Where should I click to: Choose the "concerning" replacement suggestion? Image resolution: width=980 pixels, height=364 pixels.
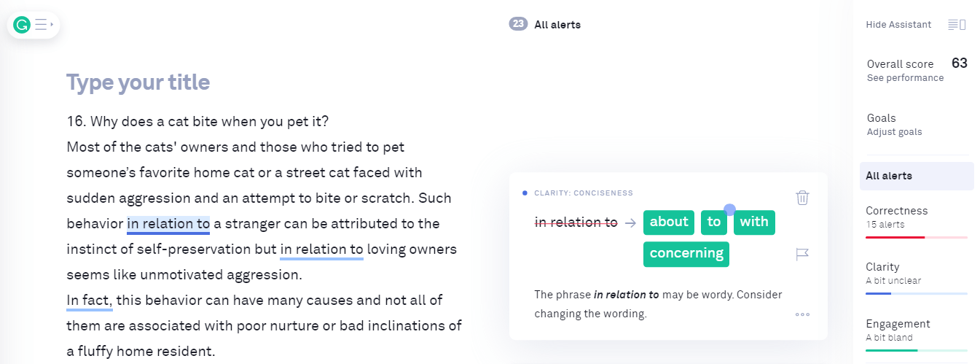click(x=686, y=254)
